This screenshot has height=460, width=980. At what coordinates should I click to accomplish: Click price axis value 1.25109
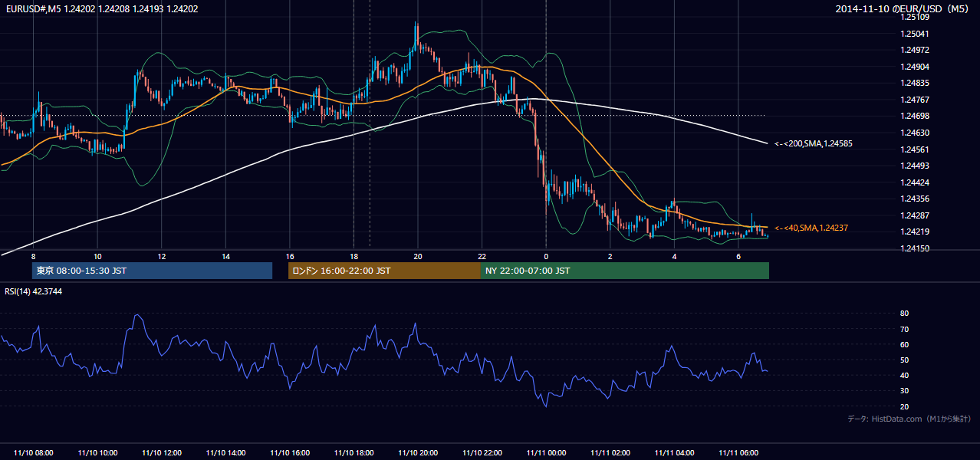[x=914, y=17]
